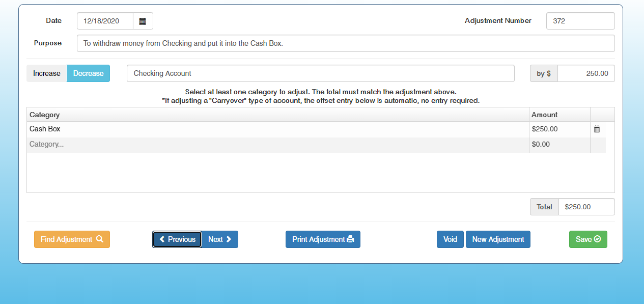This screenshot has width=644, height=304.
Task: Select the Increase toggle option
Action: click(47, 73)
